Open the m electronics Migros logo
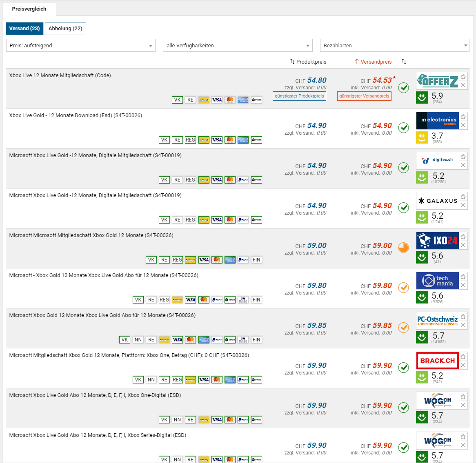 click(x=438, y=121)
